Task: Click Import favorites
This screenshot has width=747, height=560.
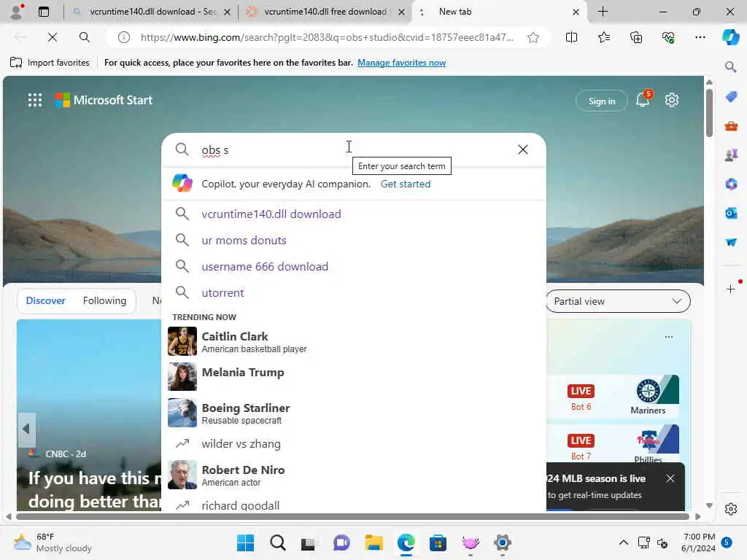Action: click(x=50, y=63)
